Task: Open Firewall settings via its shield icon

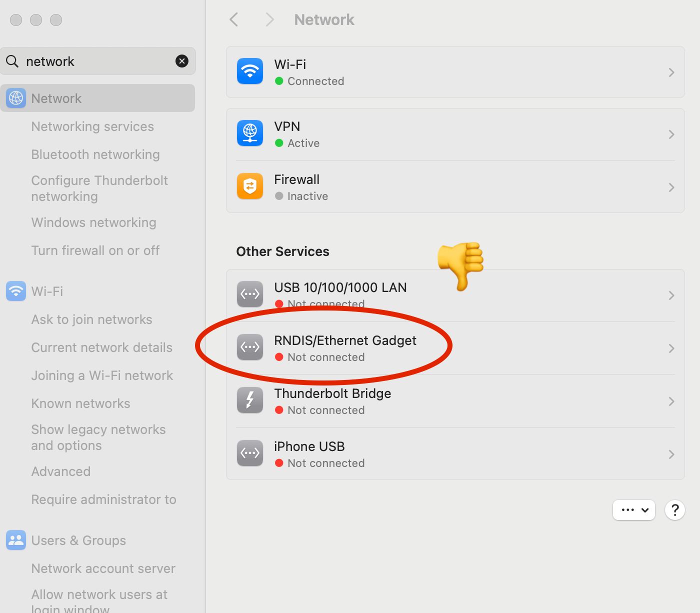Action: tap(250, 186)
